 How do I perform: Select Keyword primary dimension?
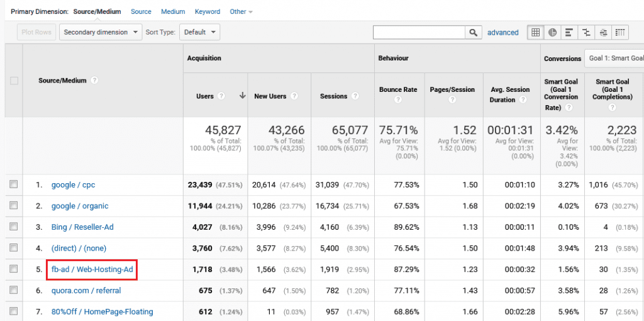(208, 11)
